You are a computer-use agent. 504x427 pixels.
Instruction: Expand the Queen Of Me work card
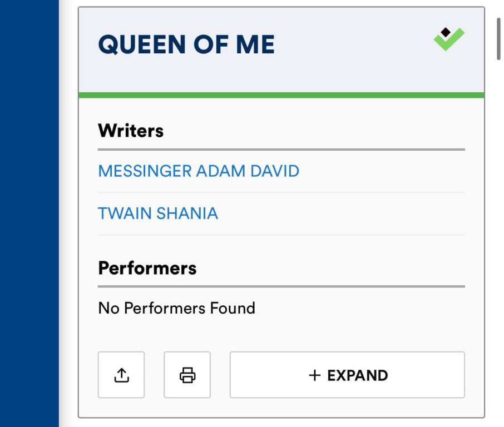tap(347, 375)
